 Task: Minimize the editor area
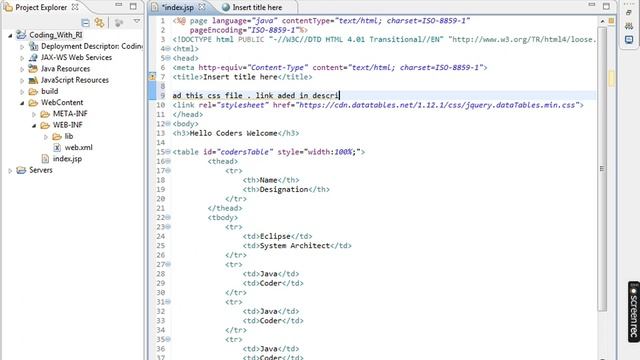point(592,5)
